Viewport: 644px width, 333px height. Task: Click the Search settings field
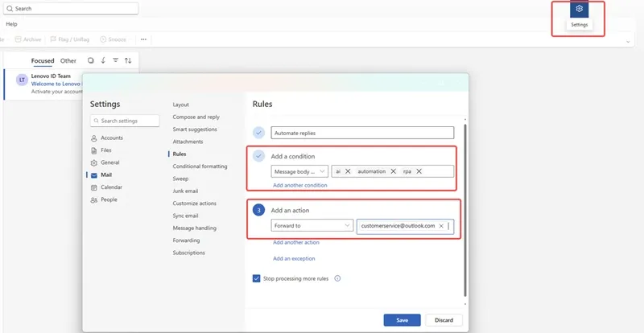pyautogui.click(x=125, y=121)
